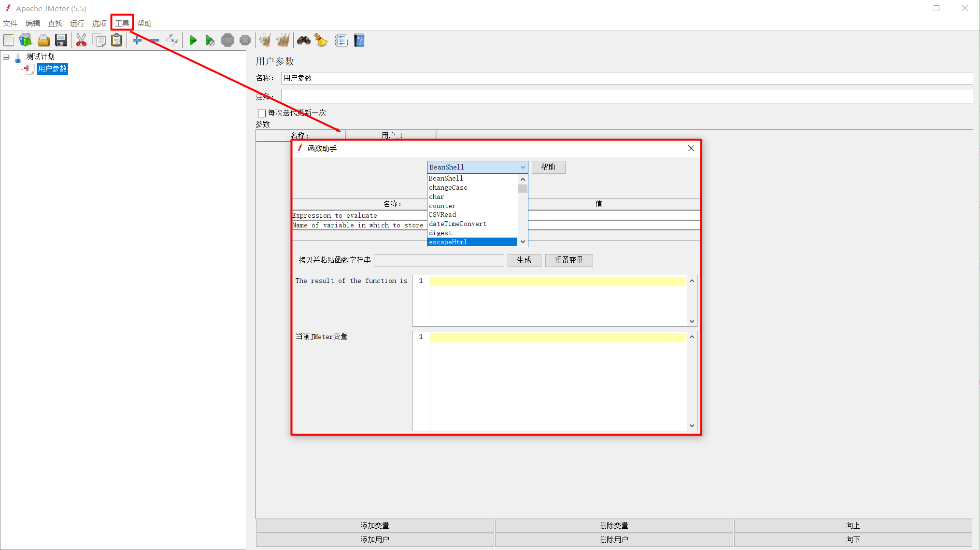980x550 pixels.
Task: Choose changeCase in the function list
Action: [472, 188]
